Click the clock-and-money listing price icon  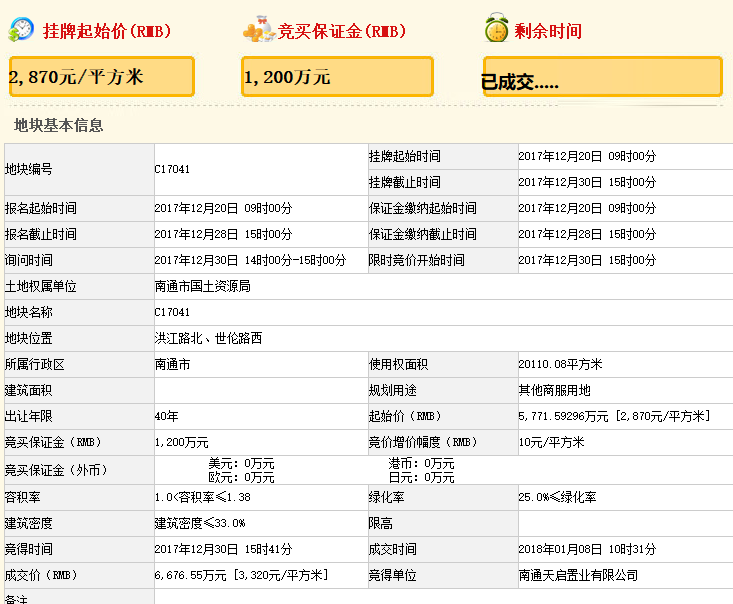point(21,30)
